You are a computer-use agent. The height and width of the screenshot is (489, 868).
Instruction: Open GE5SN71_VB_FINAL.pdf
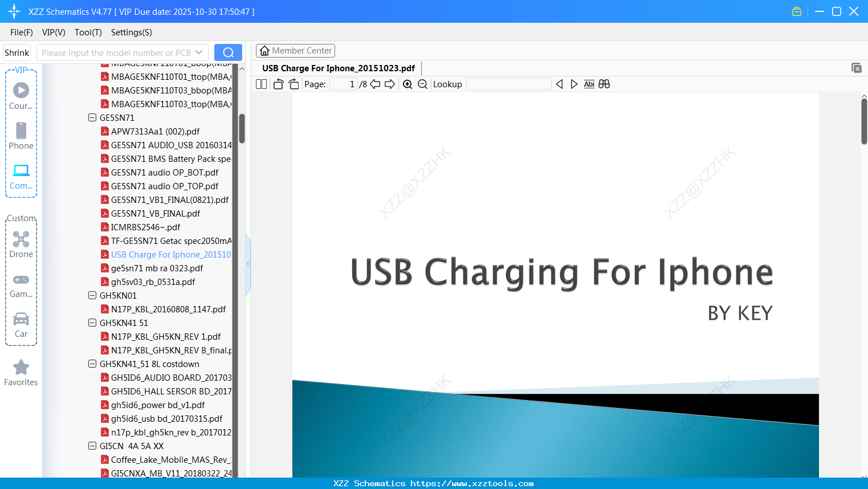[156, 214]
